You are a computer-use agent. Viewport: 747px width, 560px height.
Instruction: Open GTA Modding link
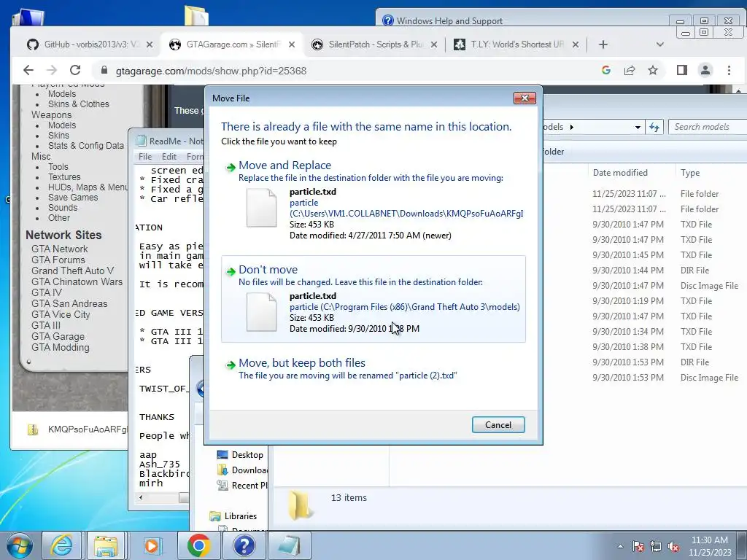[x=60, y=347]
